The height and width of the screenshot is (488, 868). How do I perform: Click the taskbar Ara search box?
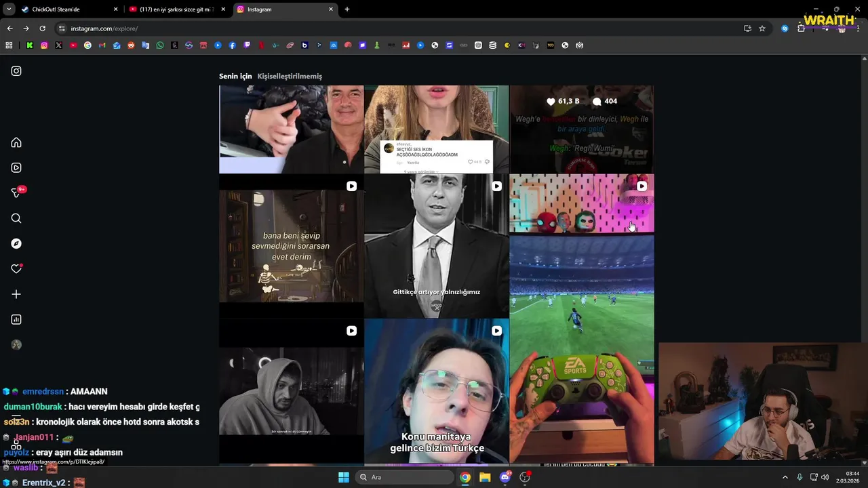click(x=404, y=477)
